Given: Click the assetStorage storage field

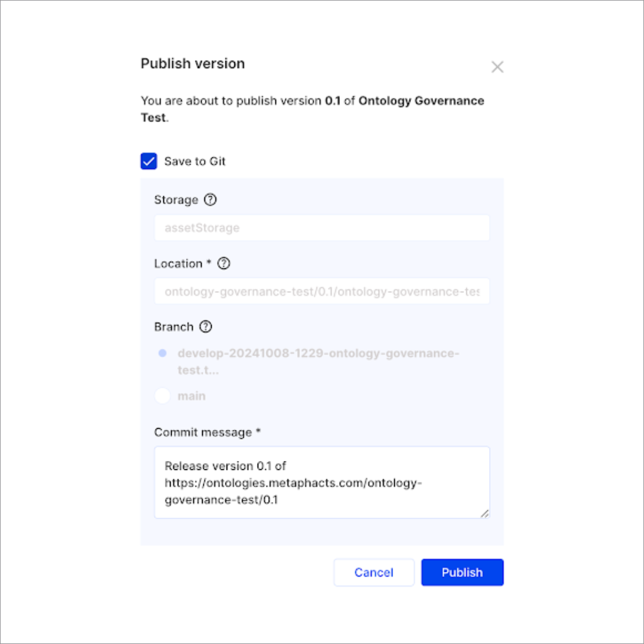Looking at the screenshot, I should coord(321,228).
